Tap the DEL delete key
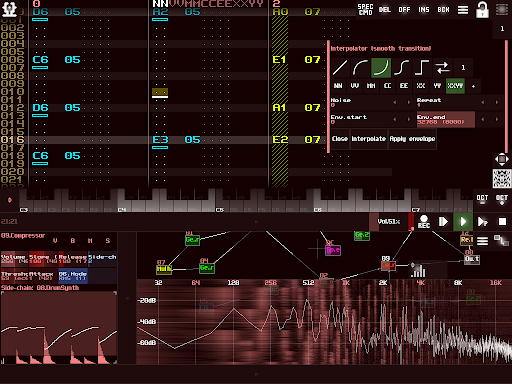Image resolution: width=512 pixels, height=384 pixels. [384, 9]
